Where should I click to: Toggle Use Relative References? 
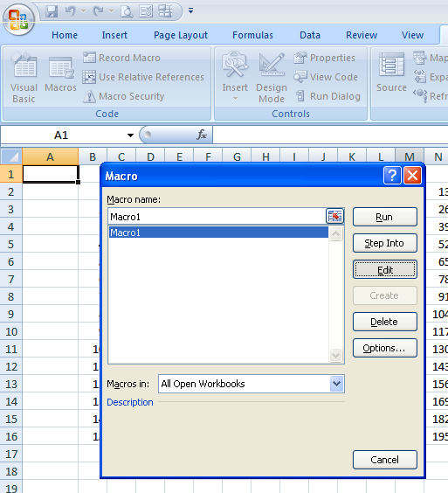pyautogui.click(x=143, y=77)
